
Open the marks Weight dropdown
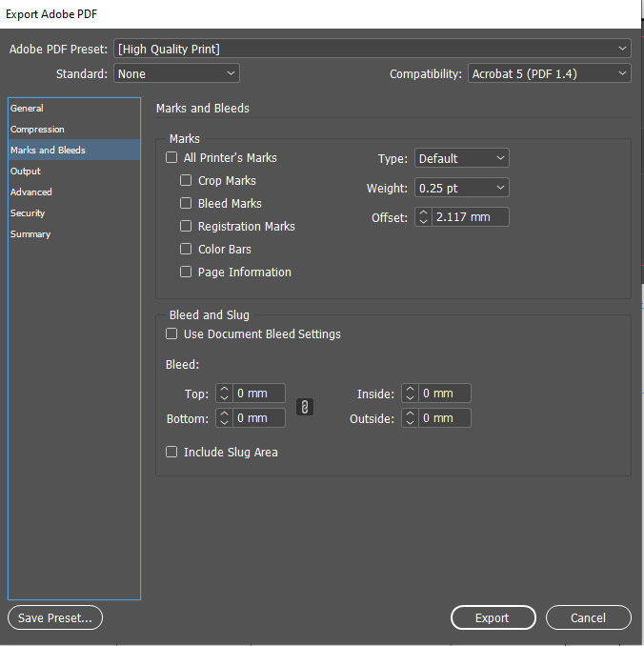coord(462,188)
